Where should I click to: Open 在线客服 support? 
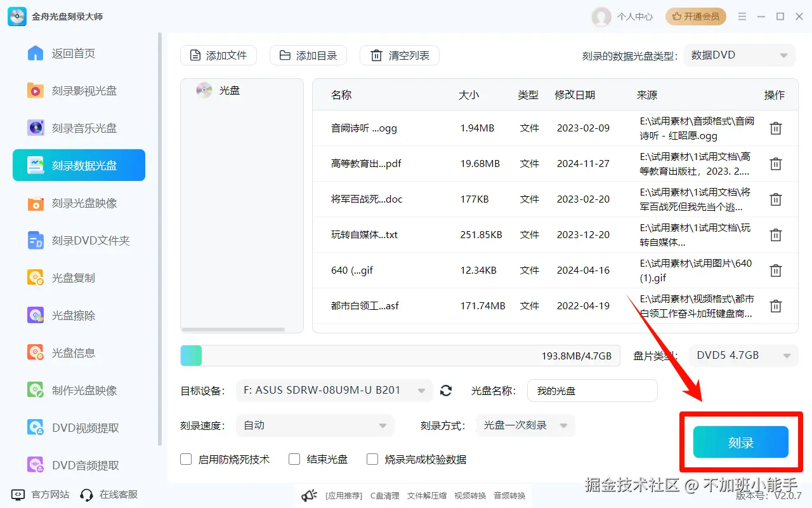(109, 494)
